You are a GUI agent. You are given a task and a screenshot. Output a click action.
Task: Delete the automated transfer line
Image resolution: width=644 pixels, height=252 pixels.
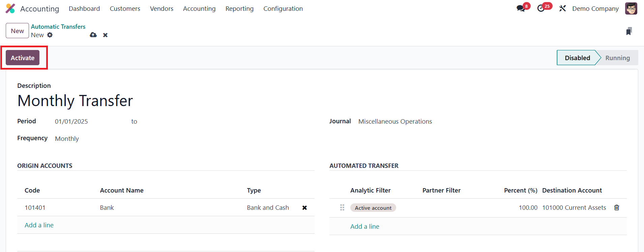617,208
